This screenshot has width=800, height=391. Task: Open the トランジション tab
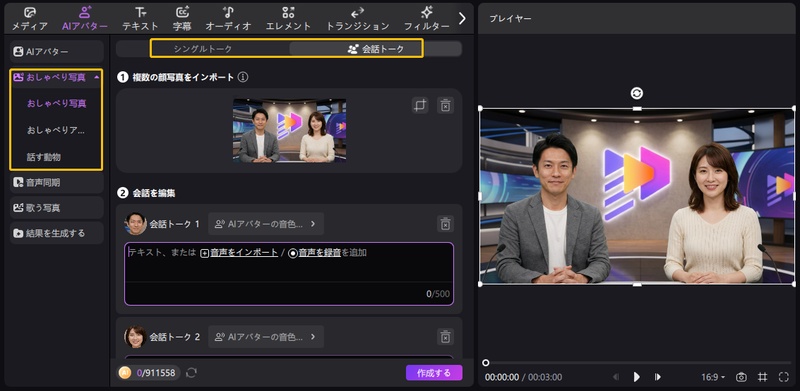pyautogui.click(x=357, y=19)
